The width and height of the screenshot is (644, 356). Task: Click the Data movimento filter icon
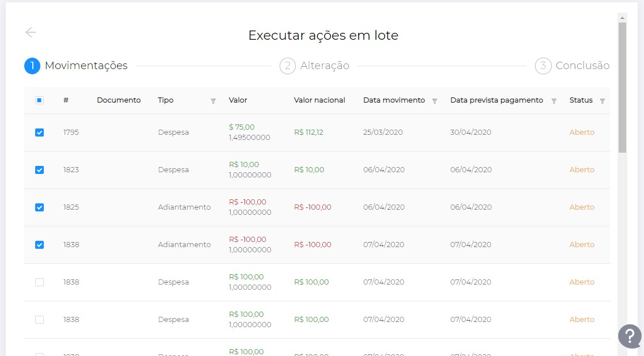tap(435, 101)
